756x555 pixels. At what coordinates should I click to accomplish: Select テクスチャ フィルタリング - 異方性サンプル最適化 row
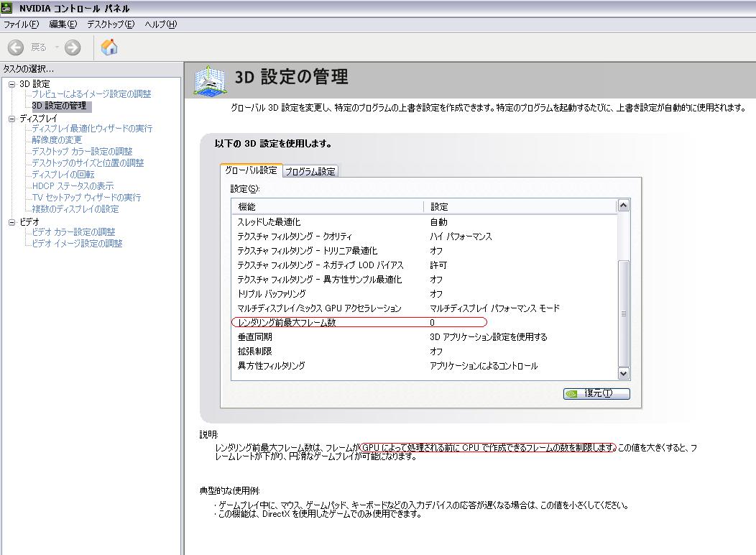(424, 280)
